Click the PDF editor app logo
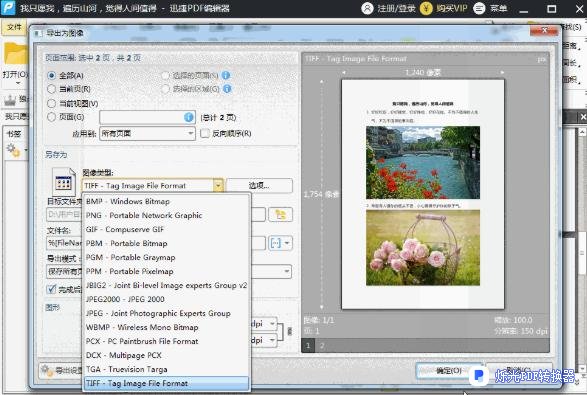The width and height of the screenshot is (587, 395). [8, 8]
